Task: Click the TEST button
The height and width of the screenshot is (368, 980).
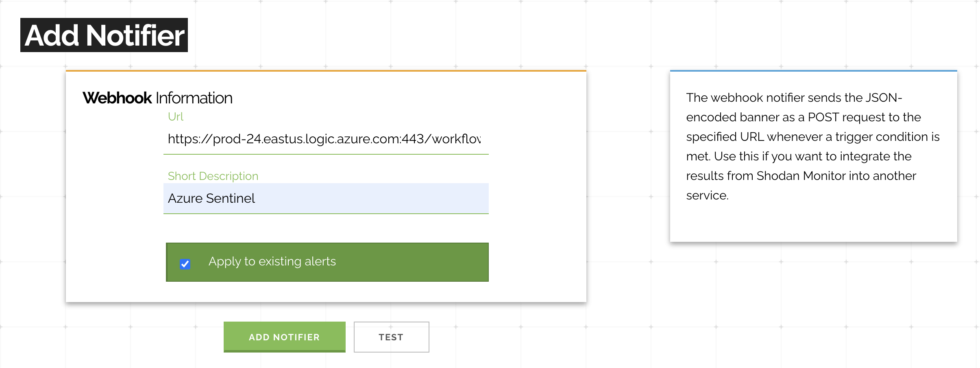Action: (391, 337)
